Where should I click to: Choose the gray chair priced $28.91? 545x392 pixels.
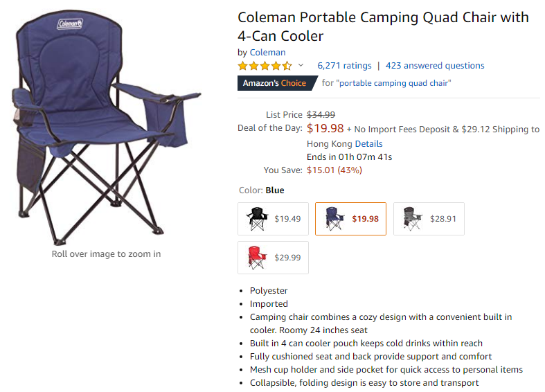coord(429,219)
